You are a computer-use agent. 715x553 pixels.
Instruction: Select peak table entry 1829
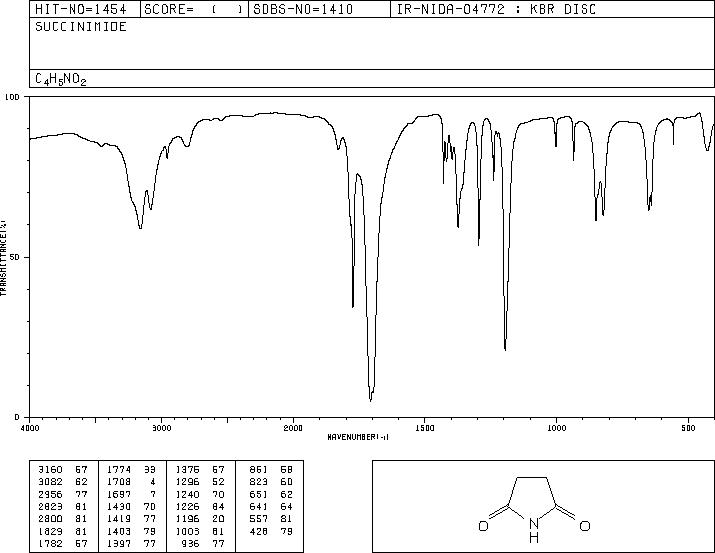(x=63, y=531)
